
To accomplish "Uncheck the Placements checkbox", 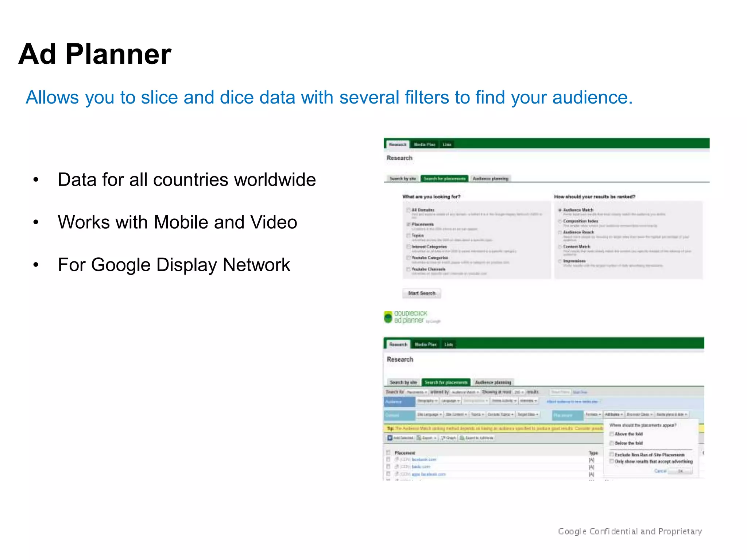I will 409,224.
